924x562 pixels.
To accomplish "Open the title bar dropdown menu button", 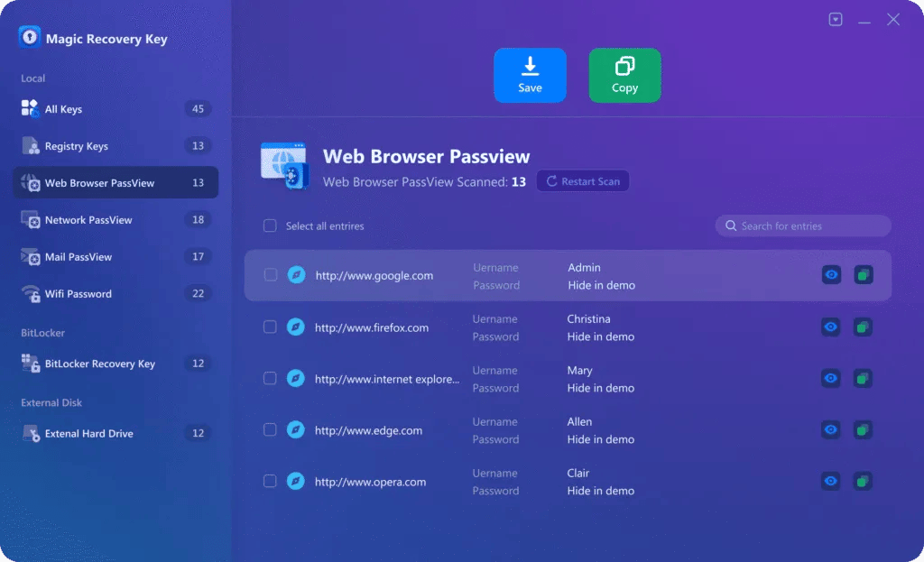I will click(x=836, y=20).
